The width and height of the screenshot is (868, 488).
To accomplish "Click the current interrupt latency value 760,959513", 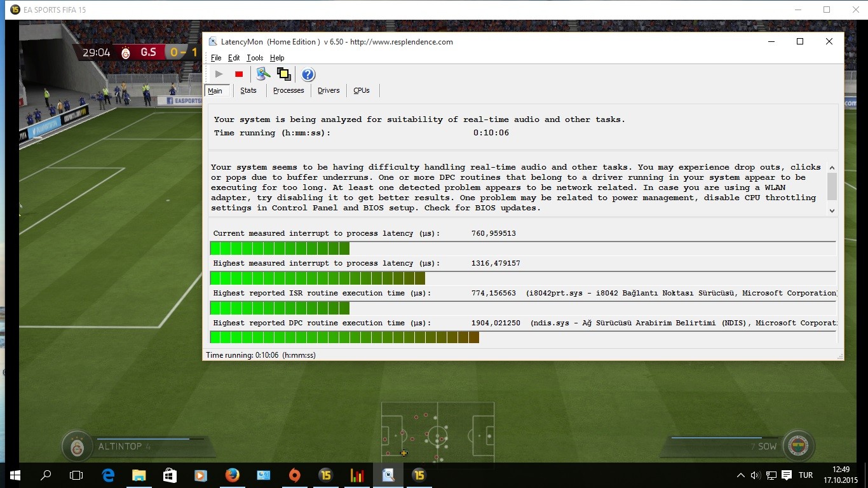I will (494, 233).
